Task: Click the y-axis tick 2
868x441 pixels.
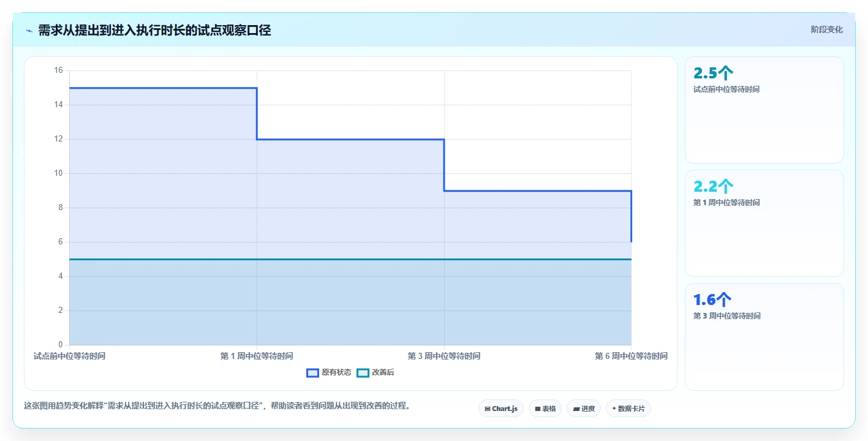Action: click(x=61, y=311)
